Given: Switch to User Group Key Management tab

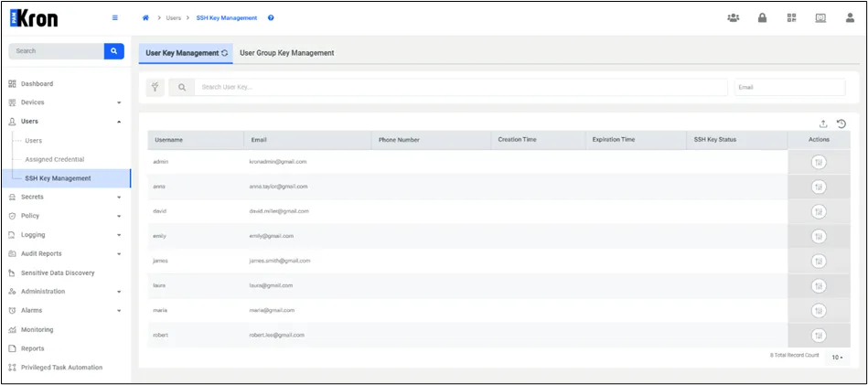Looking at the screenshot, I should point(287,53).
